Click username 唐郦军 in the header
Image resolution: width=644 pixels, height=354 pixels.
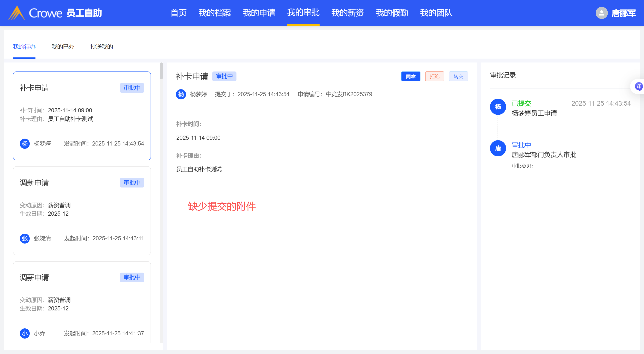(624, 13)
